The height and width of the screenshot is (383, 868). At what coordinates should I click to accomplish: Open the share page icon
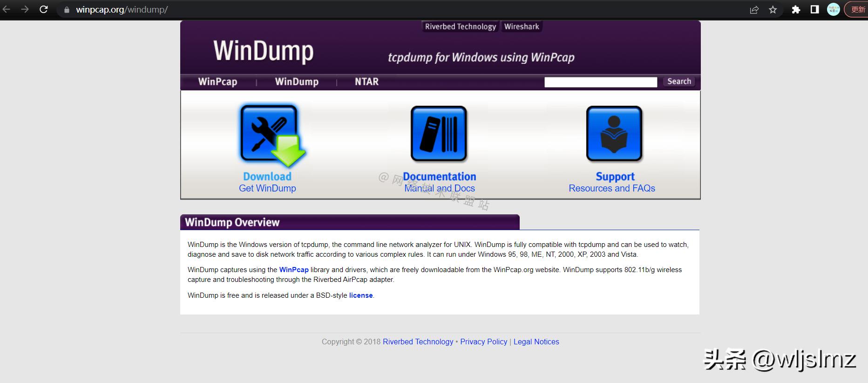coord(754,10)
